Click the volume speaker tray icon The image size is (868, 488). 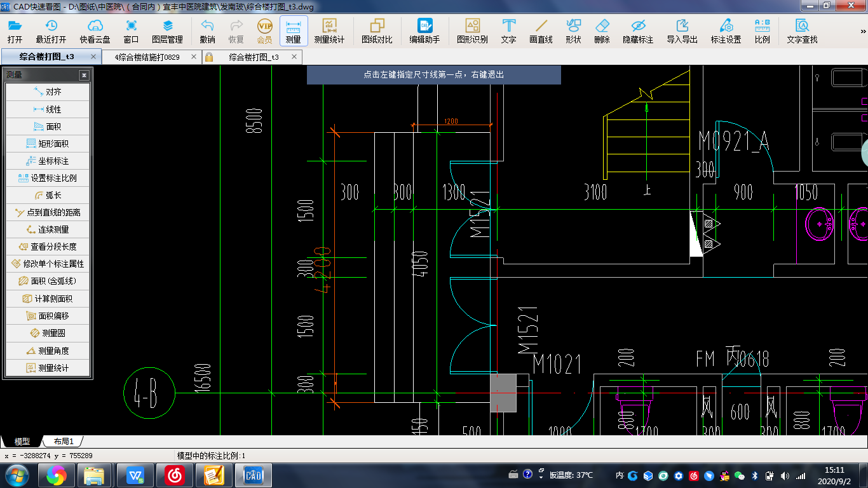[785, 475]
